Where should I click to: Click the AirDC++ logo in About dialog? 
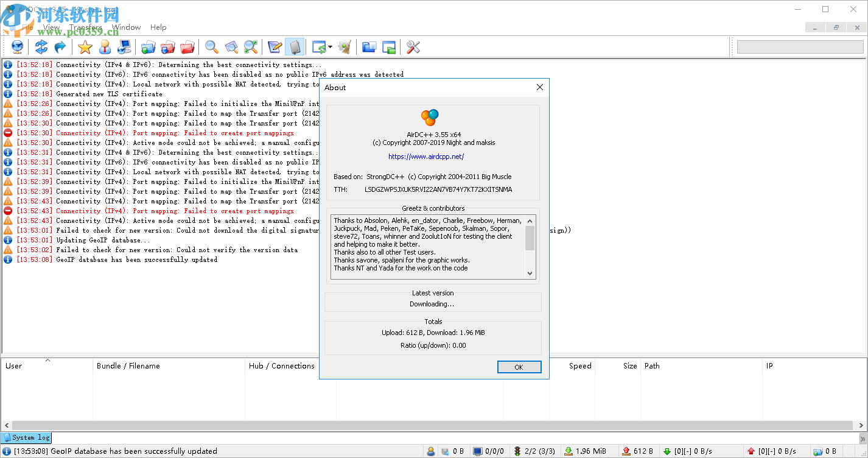pos(430,118)
